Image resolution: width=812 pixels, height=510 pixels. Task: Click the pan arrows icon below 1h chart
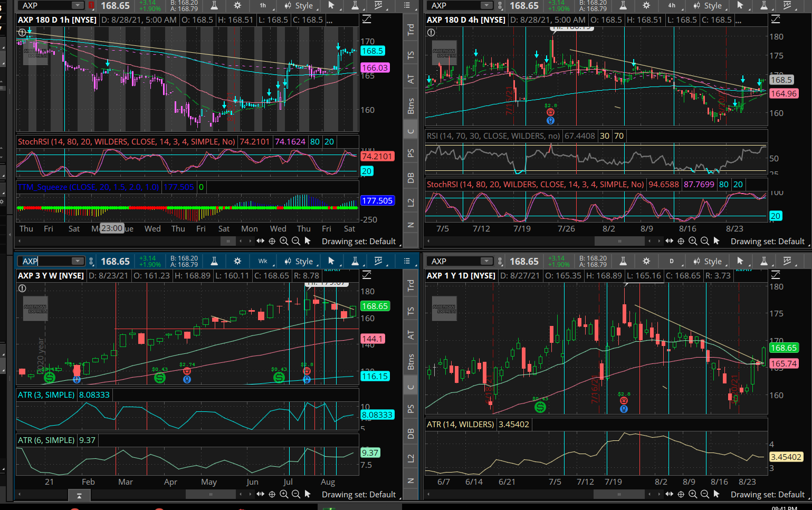coord(260,241)
